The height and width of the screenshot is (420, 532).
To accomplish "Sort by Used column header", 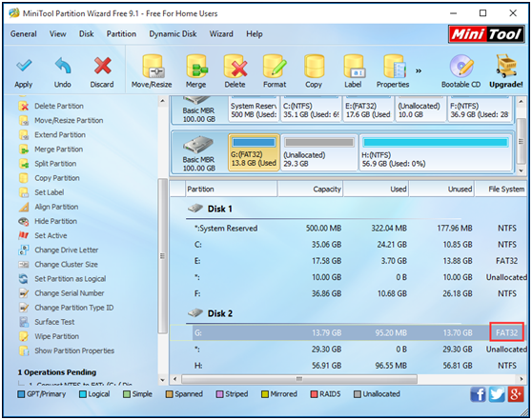I will point(377,190).
